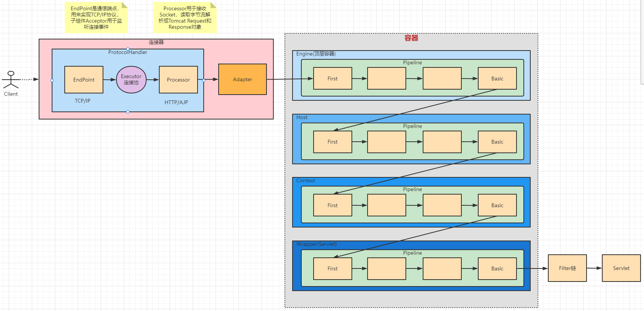Select the First box in Engine pipeline
The height and width of the screenshot is (311, 644).
[333, 79]
